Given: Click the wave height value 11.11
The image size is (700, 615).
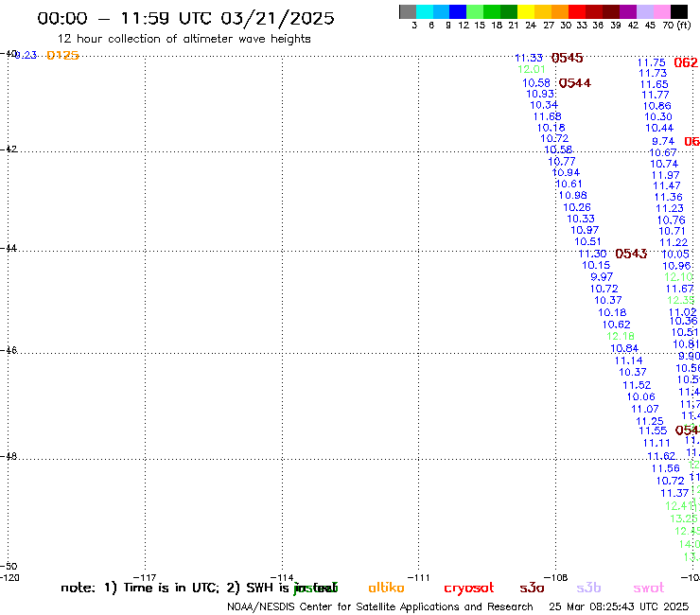Looking at the screenshot, I should pyautogui.click(x=656, y=443).
